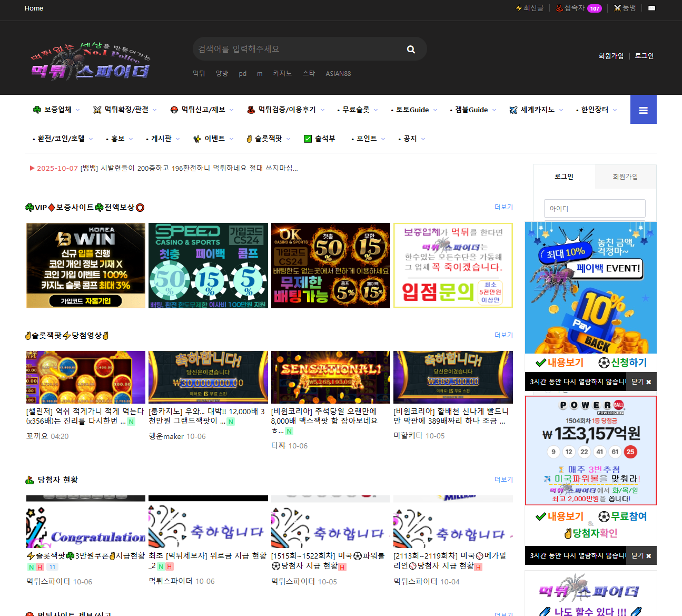Screen dimensions: 682x616
Task: Close the Powerball banner with 닫기
Action: point(641,556)
